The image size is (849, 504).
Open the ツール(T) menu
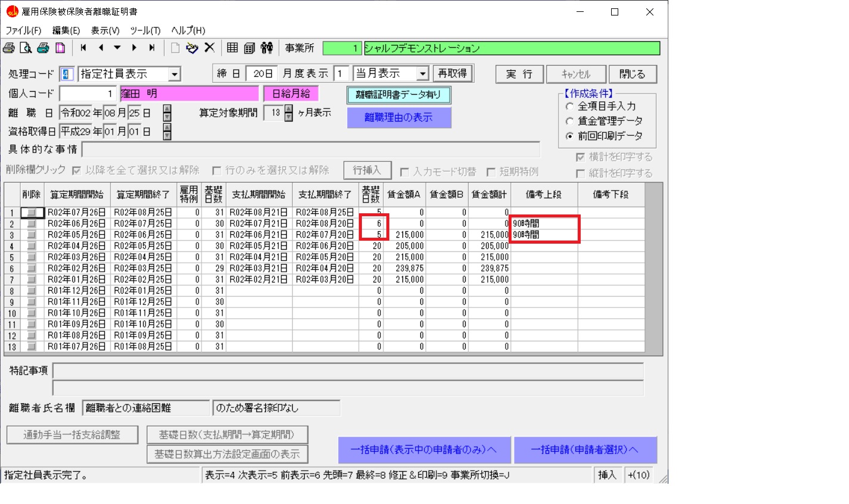(x=145, y=30)
